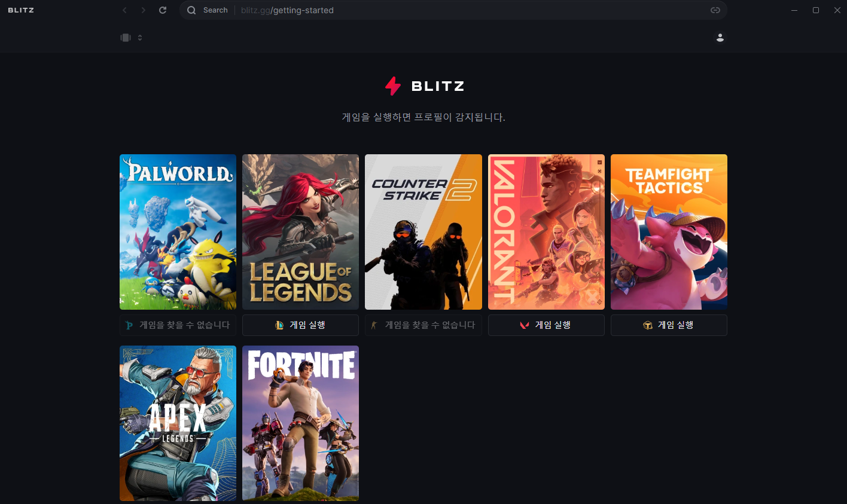The width and height of the screenshot is (847, 504).
Task: Close the Blitz window
Action: coord(837,10)
